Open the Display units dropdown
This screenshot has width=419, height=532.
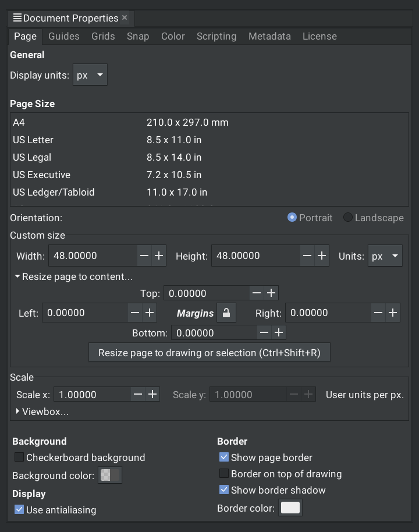pos(90,76)
